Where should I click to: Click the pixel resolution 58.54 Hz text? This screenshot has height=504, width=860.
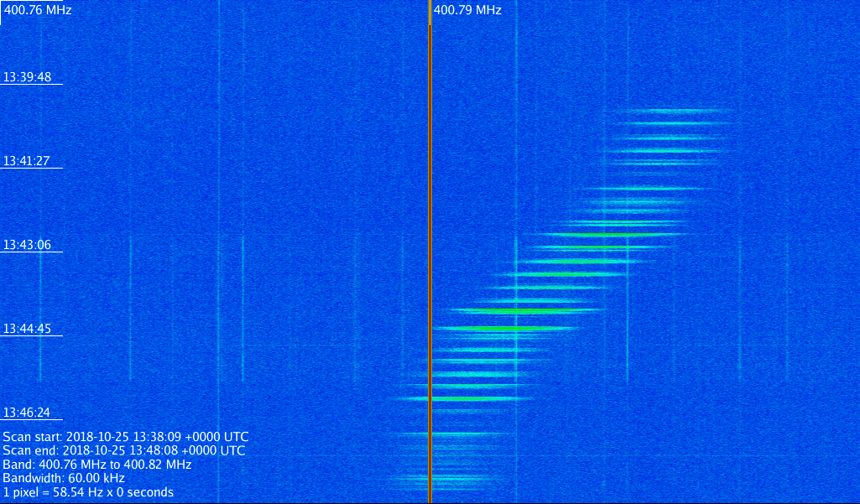coord(88,492)
